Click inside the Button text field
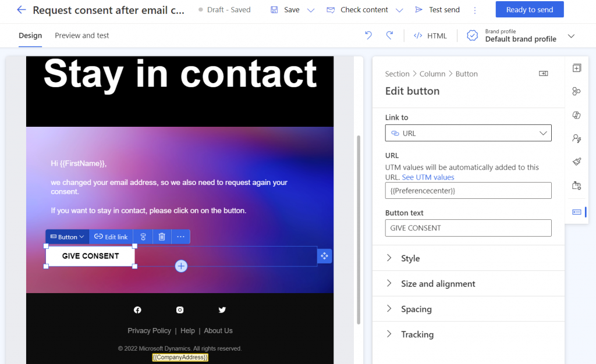596x364 pixels. [468, 227]
